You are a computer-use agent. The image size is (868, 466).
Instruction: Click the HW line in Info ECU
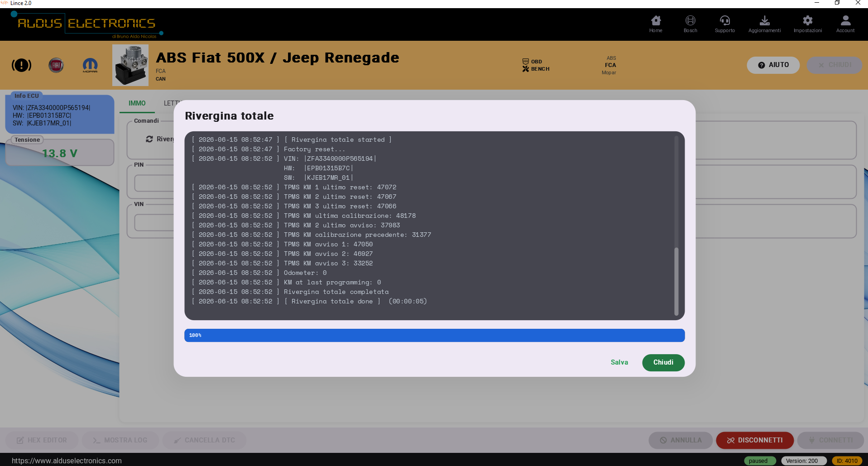pos(42,115)
